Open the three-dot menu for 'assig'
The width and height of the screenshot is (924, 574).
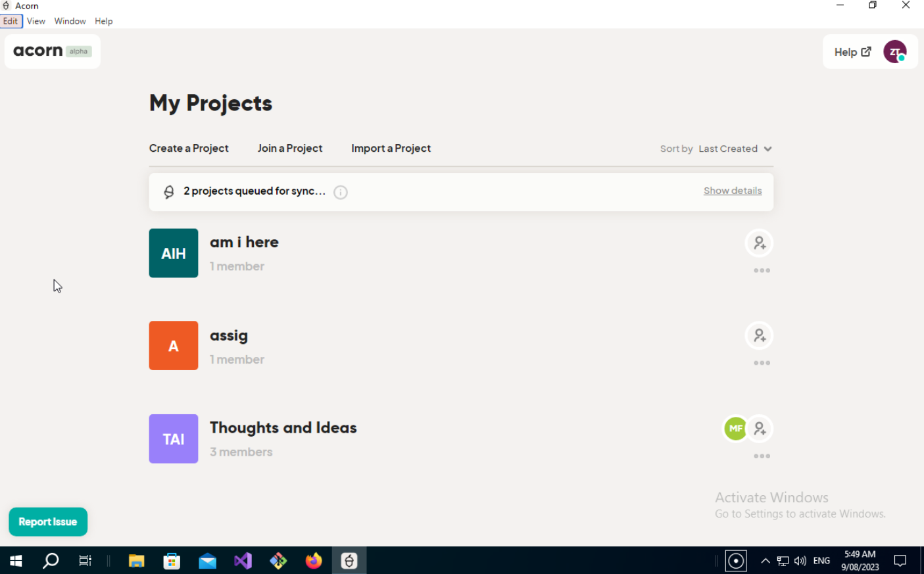pyautogui.click(x=762, y=362)
